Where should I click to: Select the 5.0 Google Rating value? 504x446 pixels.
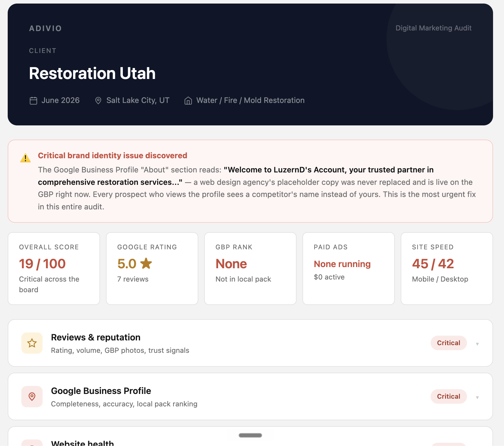point(127,264)
